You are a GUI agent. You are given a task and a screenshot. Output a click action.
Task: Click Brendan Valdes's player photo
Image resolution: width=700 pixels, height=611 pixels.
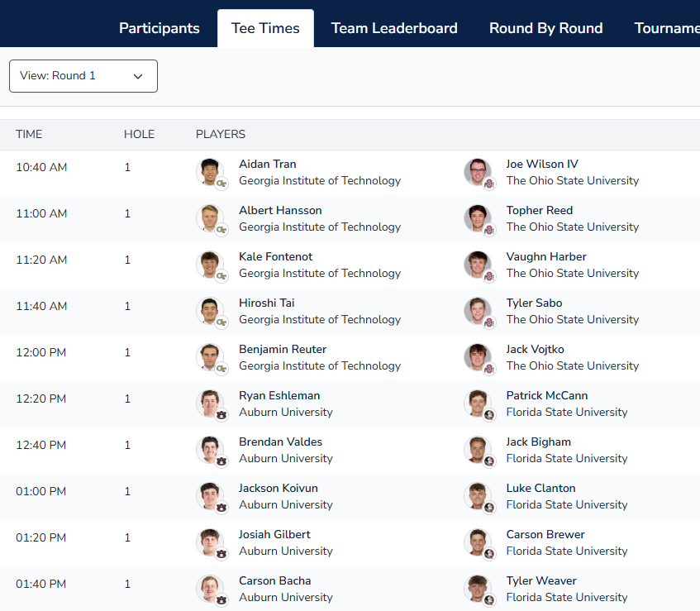(210, 450)
